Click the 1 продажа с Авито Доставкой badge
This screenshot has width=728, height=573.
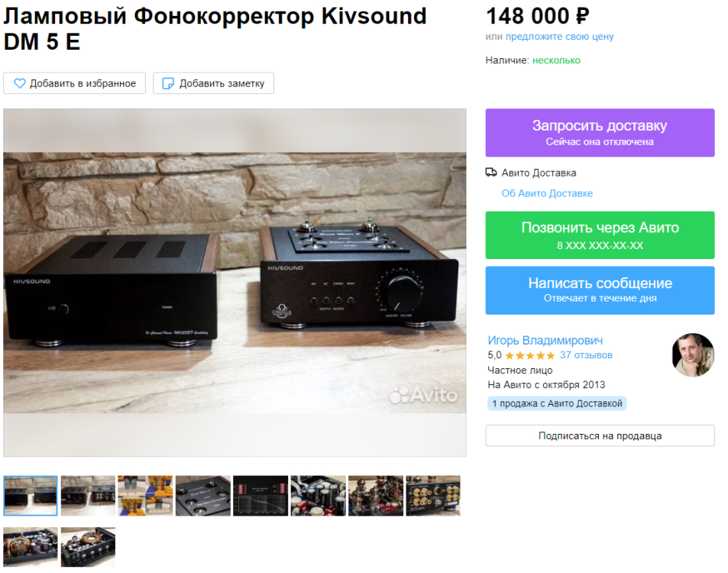557,403
